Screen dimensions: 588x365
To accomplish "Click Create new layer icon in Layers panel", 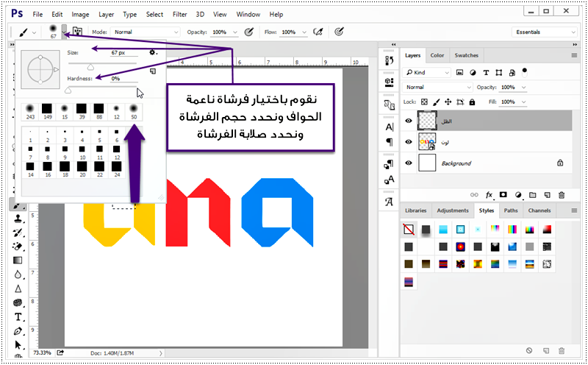I will point(547,195).
